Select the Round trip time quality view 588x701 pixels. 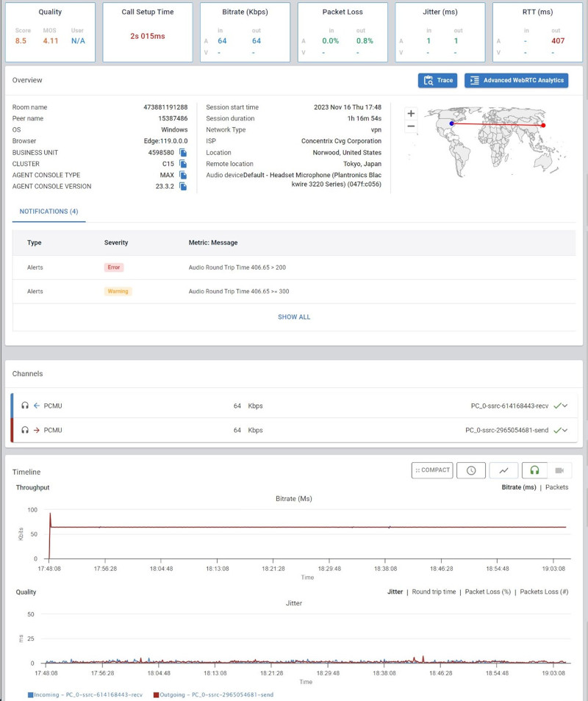pos(434,592)
